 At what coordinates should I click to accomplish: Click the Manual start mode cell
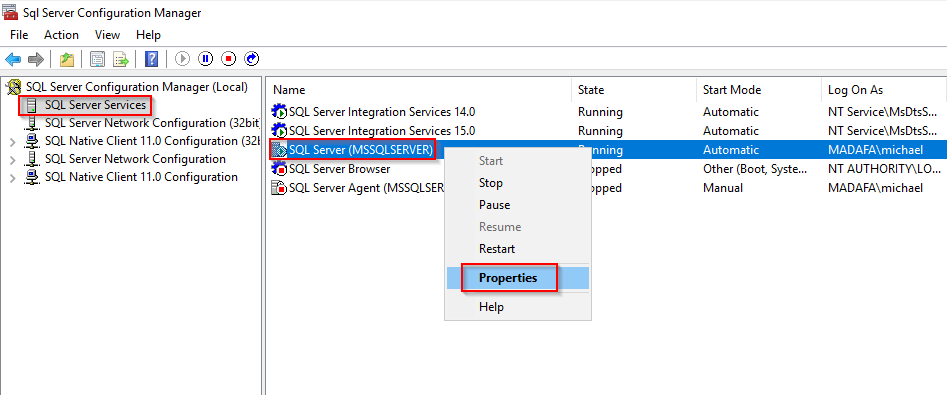click(x=723, y=188)
